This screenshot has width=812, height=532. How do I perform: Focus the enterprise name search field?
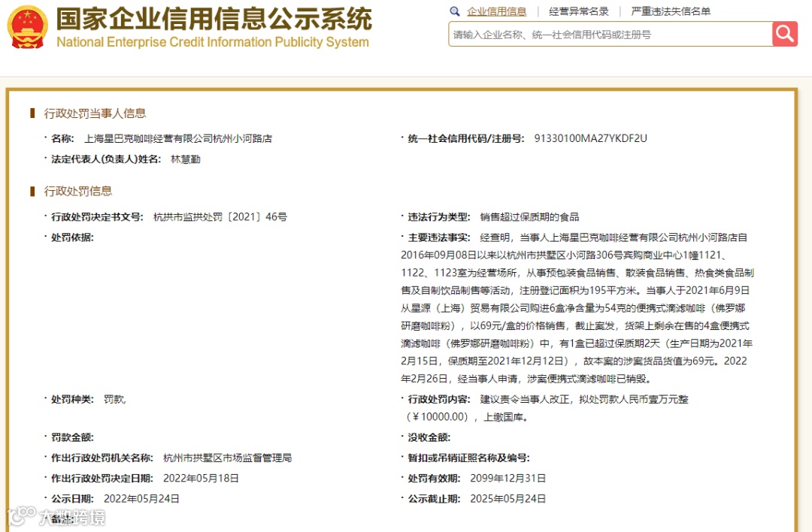610,34
